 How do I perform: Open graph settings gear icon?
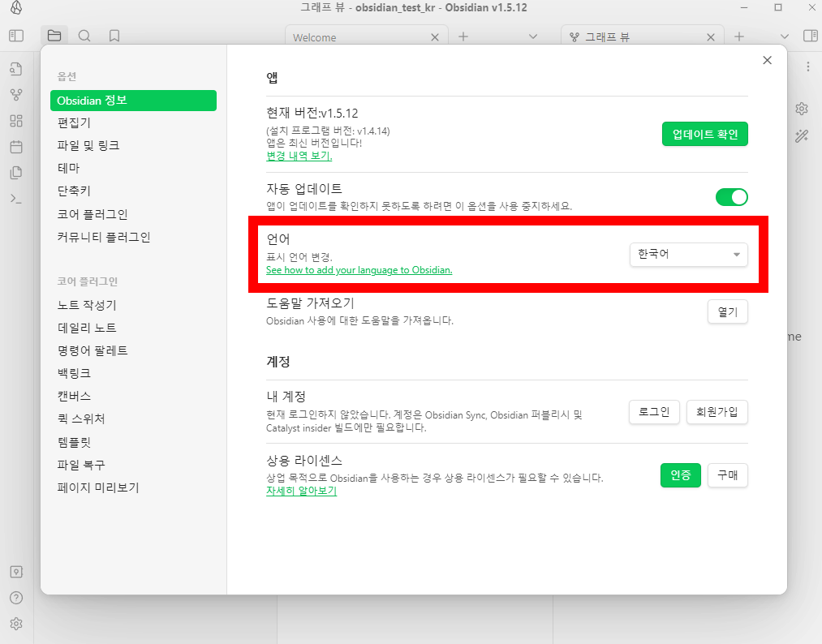pyautogui.click(x=802, y=109)
